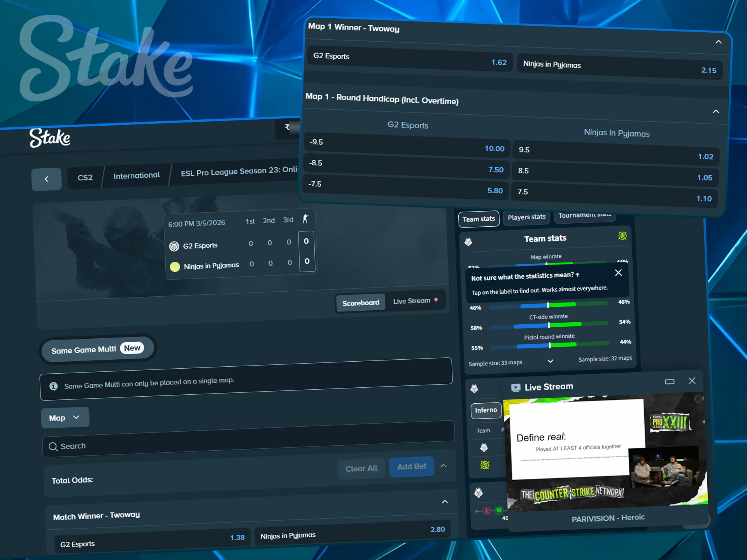The width and height of the screenshot is (747, 560).
Task: Click the G2 Esports logo in the scoreboard
Action: click(174, 246)
